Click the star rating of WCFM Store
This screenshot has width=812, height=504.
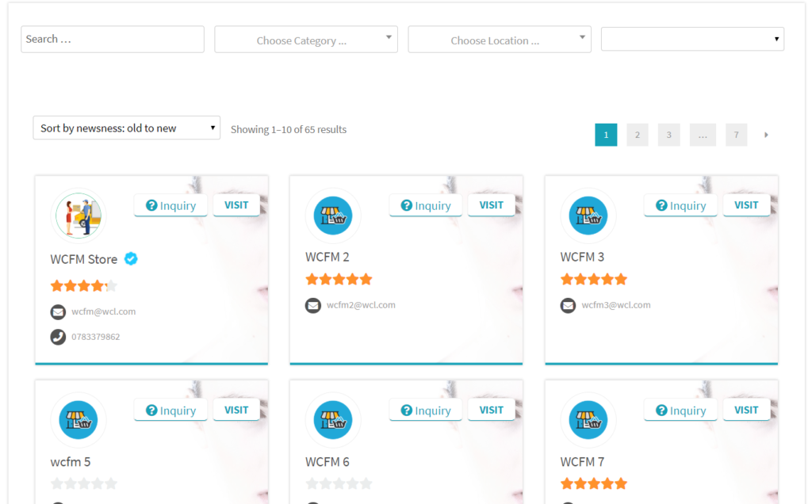[x=84, y=285]
